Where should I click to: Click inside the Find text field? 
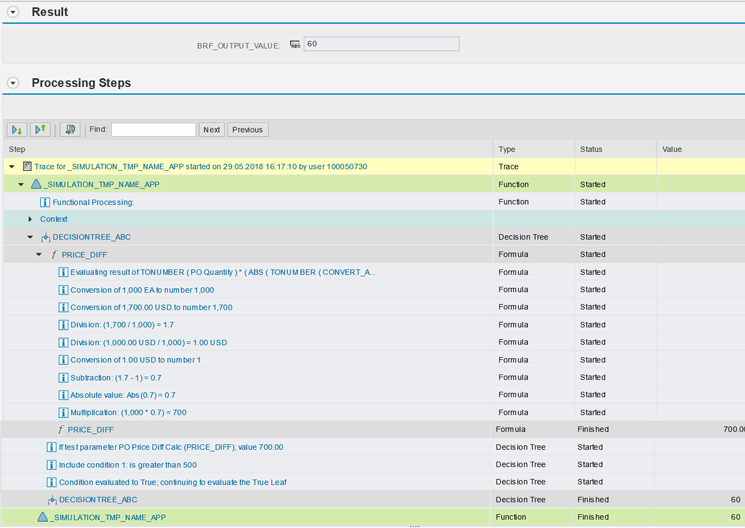[153, 130]
